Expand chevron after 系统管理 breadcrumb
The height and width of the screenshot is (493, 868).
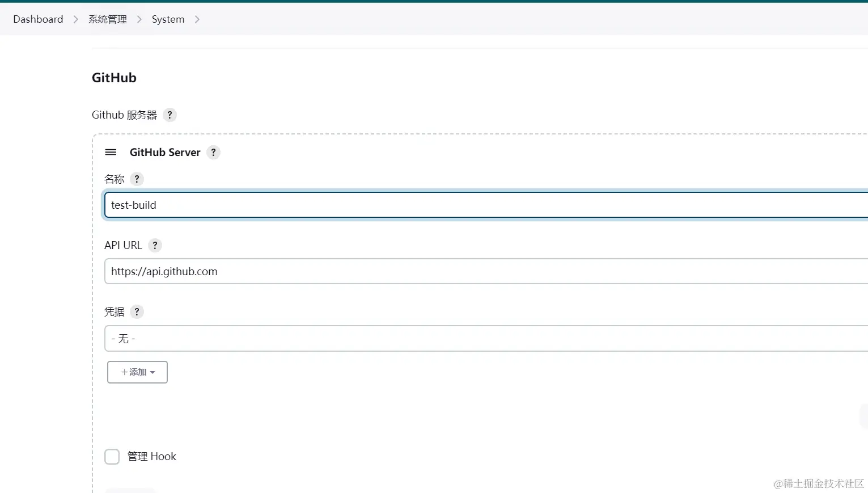point(139,19)
